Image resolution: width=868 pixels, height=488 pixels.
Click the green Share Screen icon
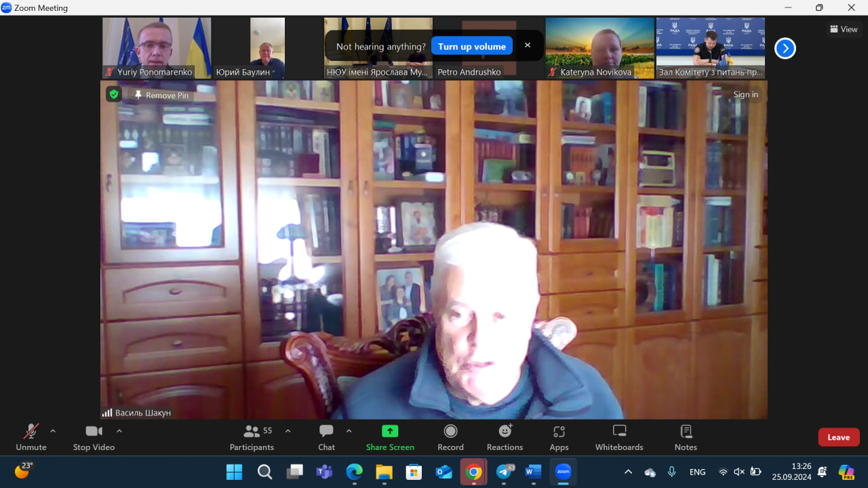[x=390, y=431]
